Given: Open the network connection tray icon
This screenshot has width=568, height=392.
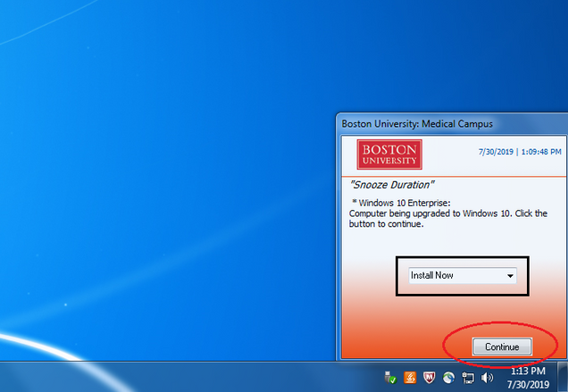Looking at the screenshot, I should coord(468,378).
